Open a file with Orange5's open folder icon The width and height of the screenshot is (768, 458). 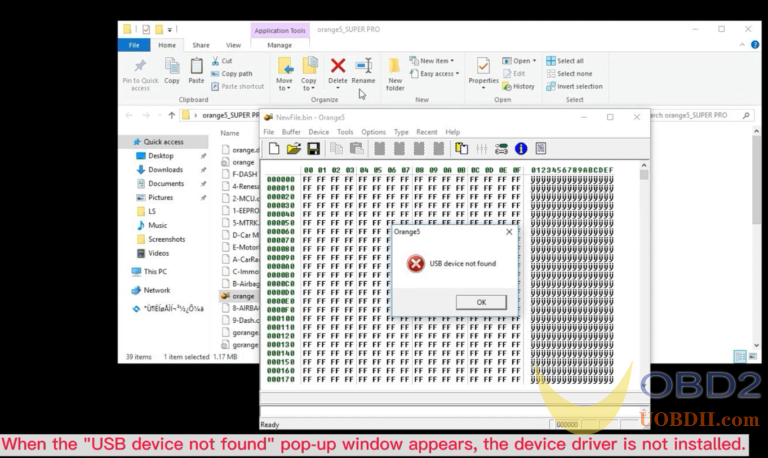293,149
